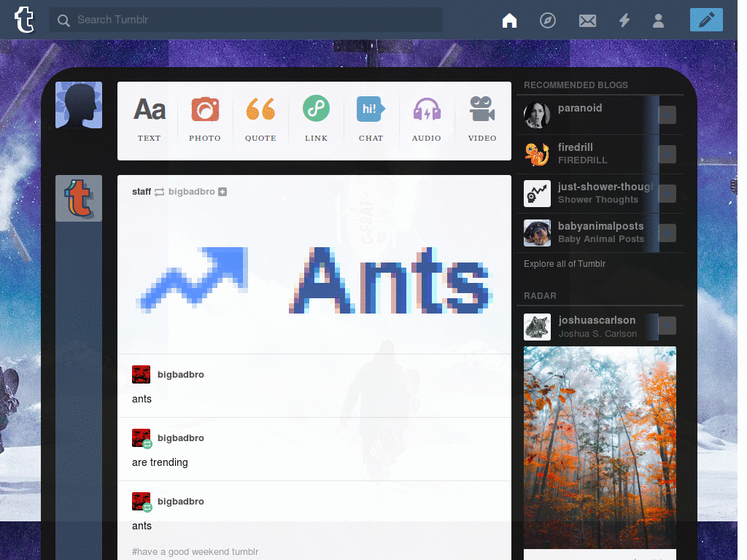Open the autumn forest radar photo
Image resolution: width=747 pixels, height=560 pixels.
point(600,448)
